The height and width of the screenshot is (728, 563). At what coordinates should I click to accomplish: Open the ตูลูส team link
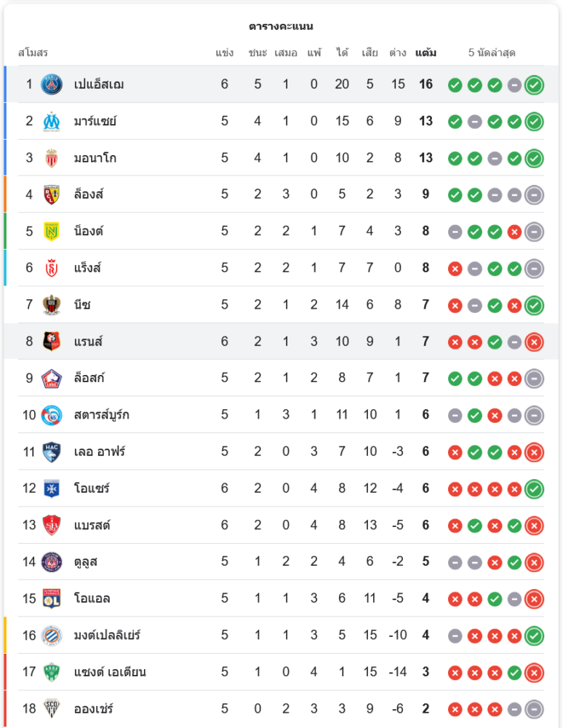[86, 562]
